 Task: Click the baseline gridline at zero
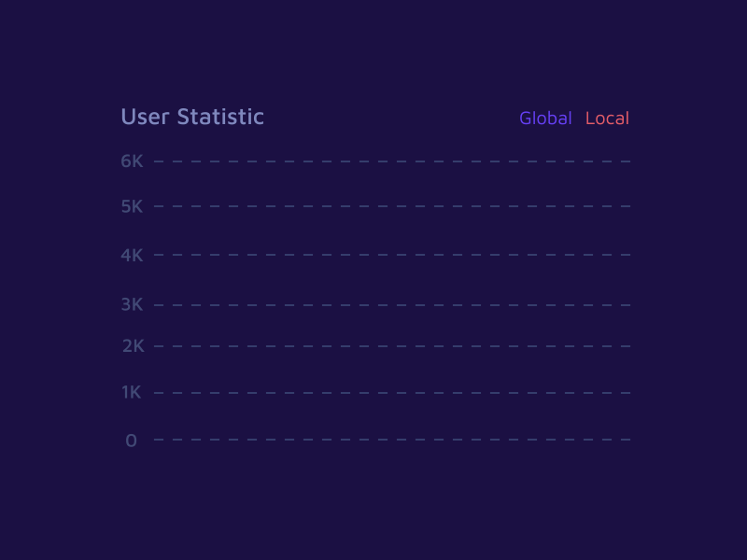coord(392,440)
